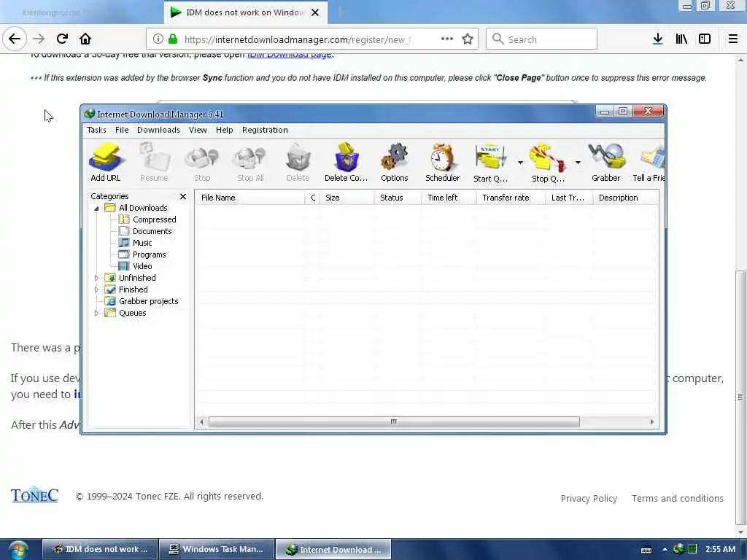Switch to Windows Task Manager taskbar button
This screenshot has height=560, width=747.
217,549
